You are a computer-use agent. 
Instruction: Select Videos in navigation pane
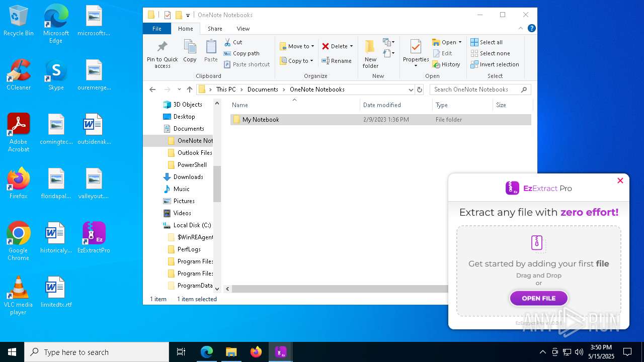tap(177, 213)
